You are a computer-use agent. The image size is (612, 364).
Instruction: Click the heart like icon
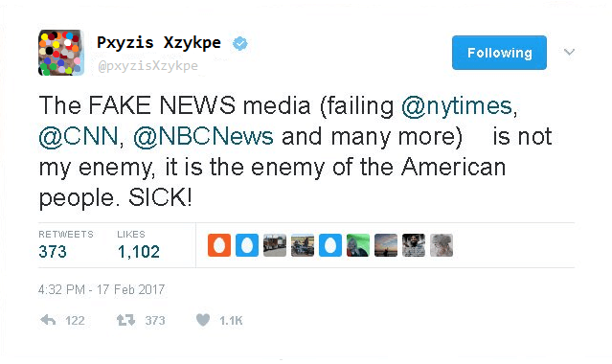pos(203,320)
